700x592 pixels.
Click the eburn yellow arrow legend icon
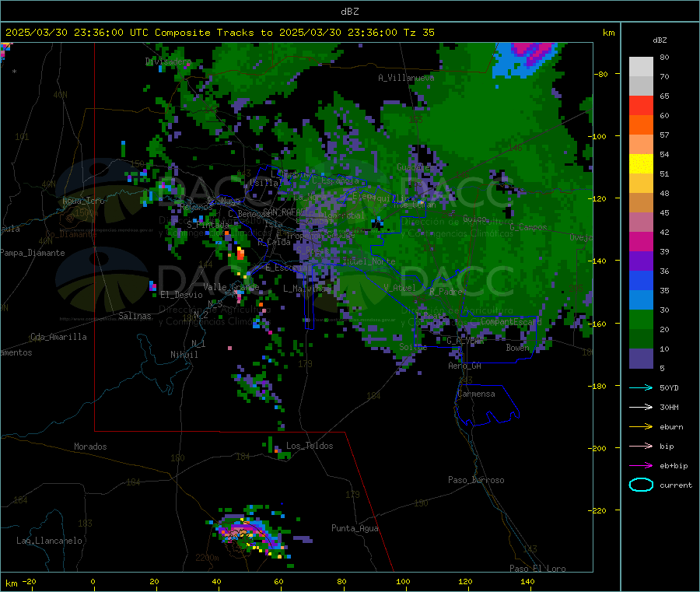641,427
